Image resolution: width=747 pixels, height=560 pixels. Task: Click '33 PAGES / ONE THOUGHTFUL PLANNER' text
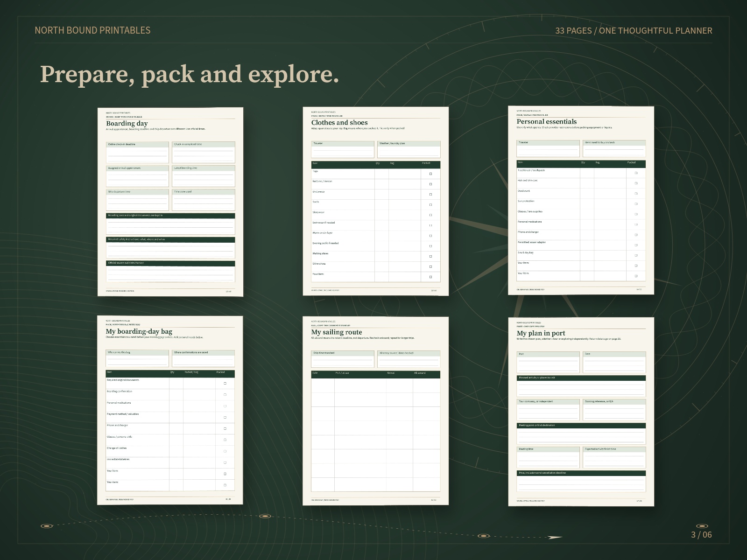634,30
